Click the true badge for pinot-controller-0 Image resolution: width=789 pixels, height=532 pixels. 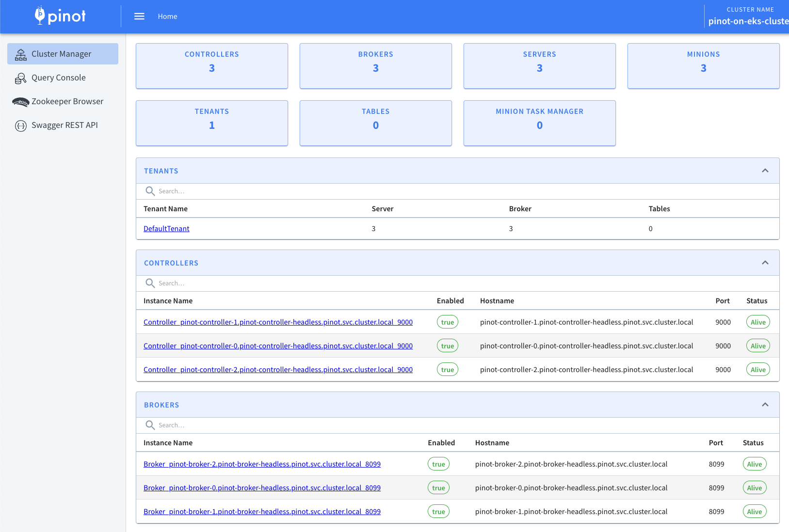tap(448, 346)
